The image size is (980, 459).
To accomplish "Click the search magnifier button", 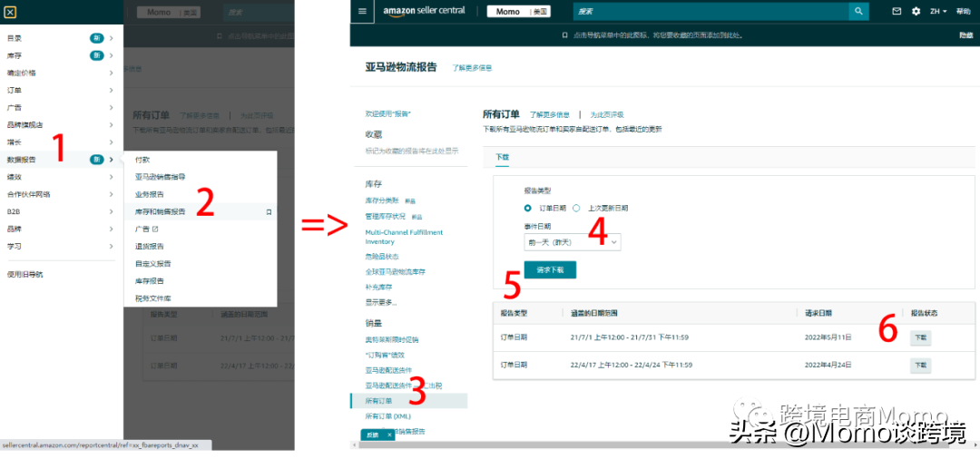I will pyautogui.click(x=858, y=11).
